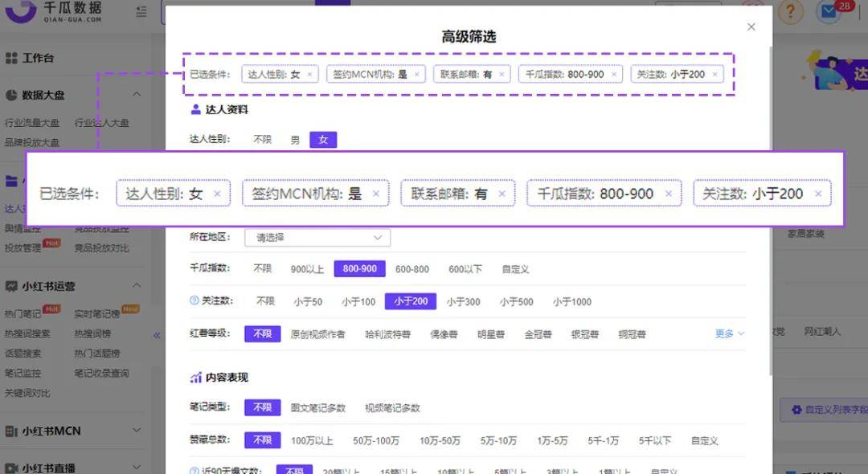Click the help icon next to 关注数

(x=194, y=301)
